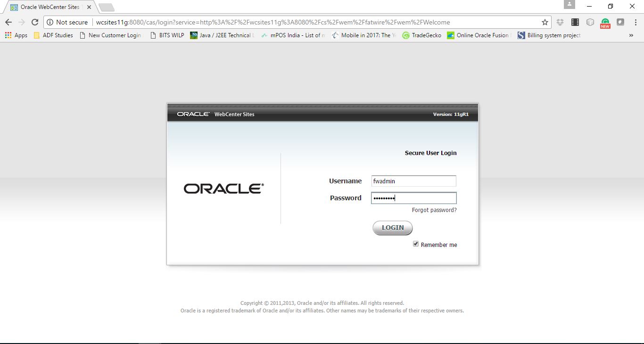Screen dimensions: 644x344
Task: Uncheck the Remember me checkbox
Action: 416,244
